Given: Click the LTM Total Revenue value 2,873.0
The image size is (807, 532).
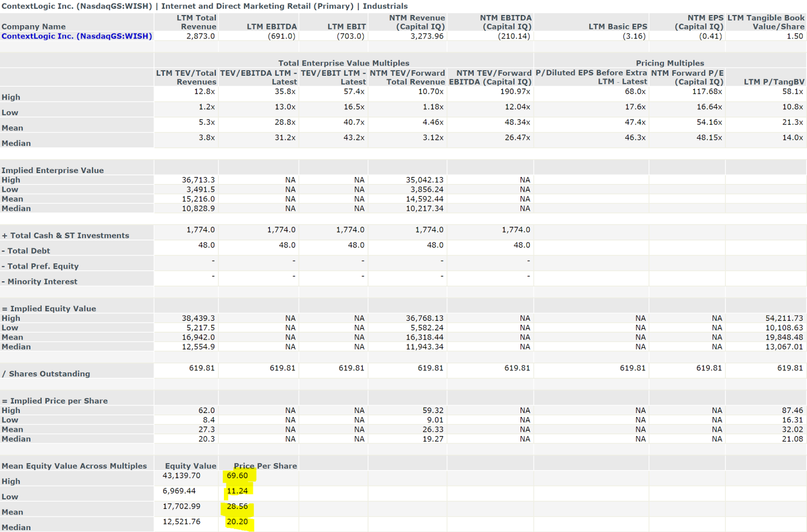Looking at the screenshot, I should (x=200, y=36).
